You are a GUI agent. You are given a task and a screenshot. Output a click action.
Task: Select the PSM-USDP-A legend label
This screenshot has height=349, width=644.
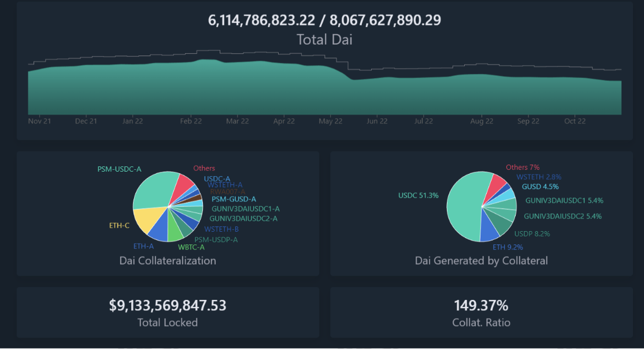pyautogui.click(x=216, y=240)
